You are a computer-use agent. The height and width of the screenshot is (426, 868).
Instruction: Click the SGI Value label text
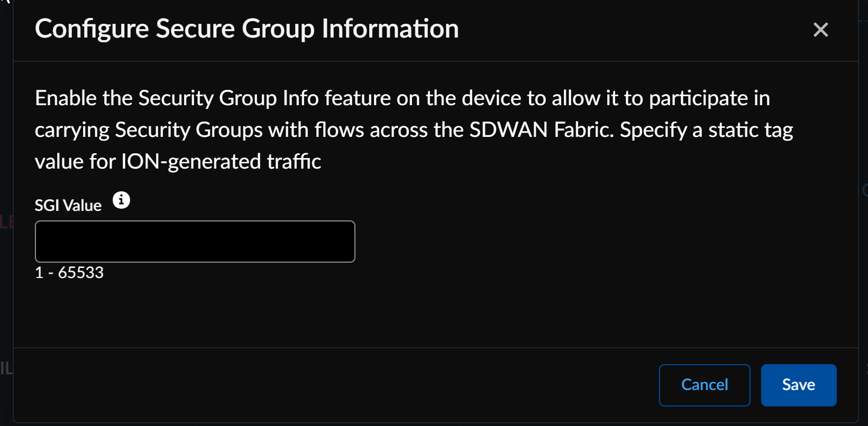pyautogui.click(x=68, y=205)
